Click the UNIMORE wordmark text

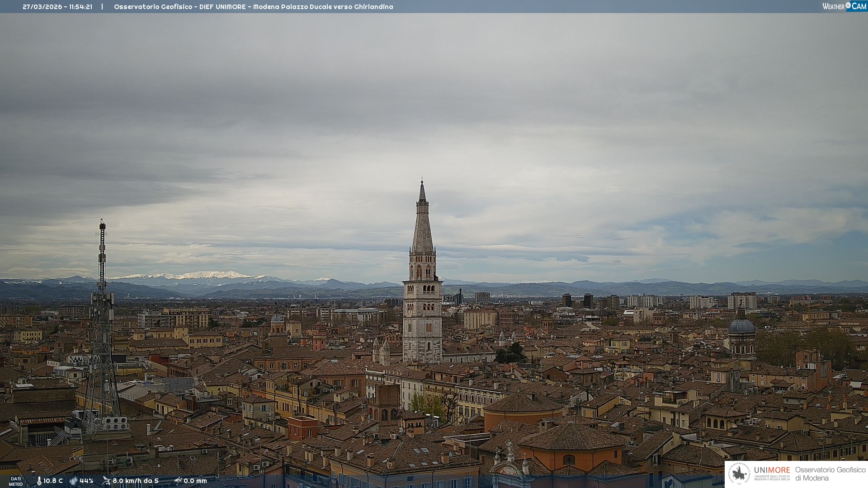tap(772, 470)
